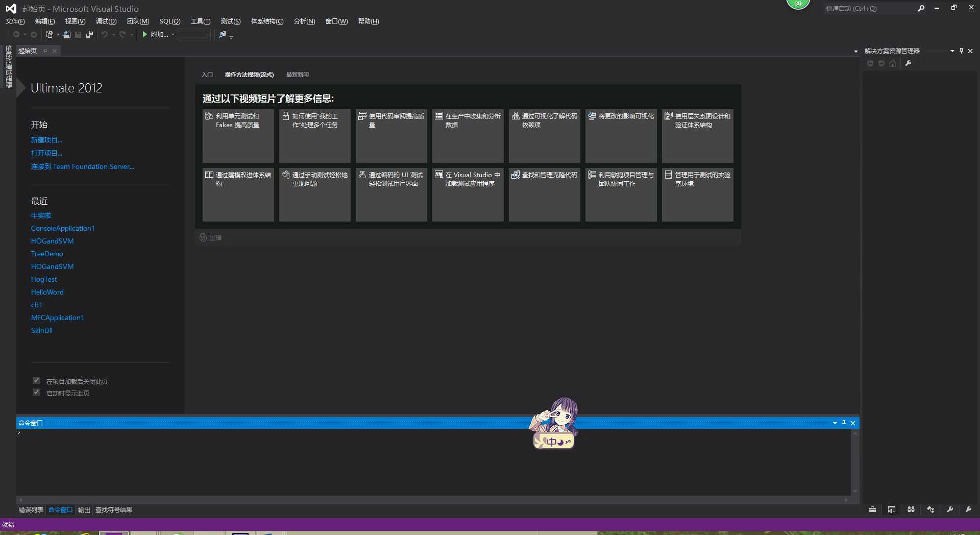Viewport: 980px width, 535px height.
Task: Open the 利用单元测试和 Fakes 提高质量 video tile
Action: coord(238,136)
